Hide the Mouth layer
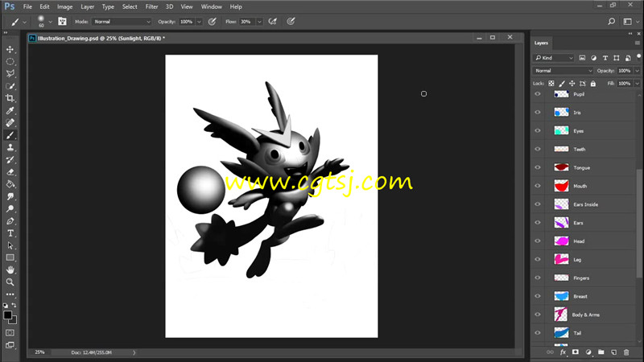Screen dimensions: 644x362 [538, 186]
